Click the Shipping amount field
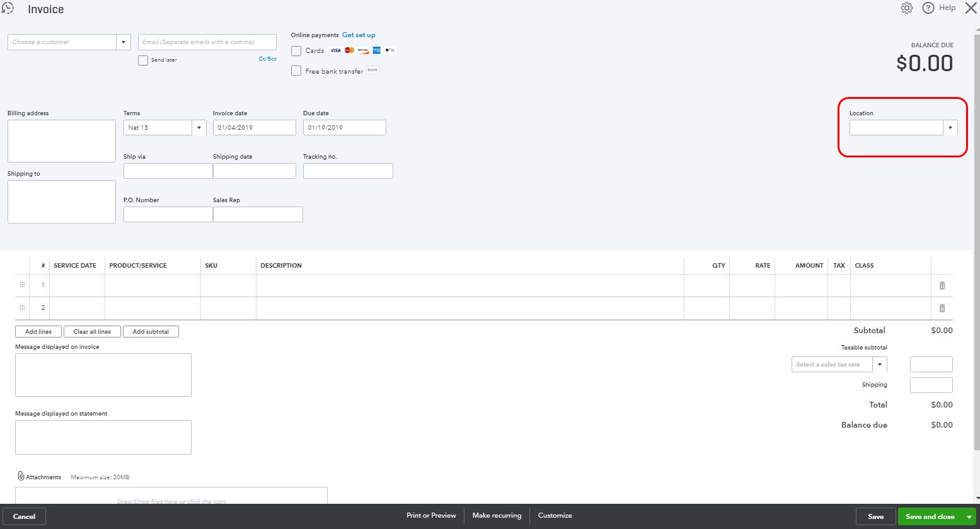 click(x=931, y=385)
